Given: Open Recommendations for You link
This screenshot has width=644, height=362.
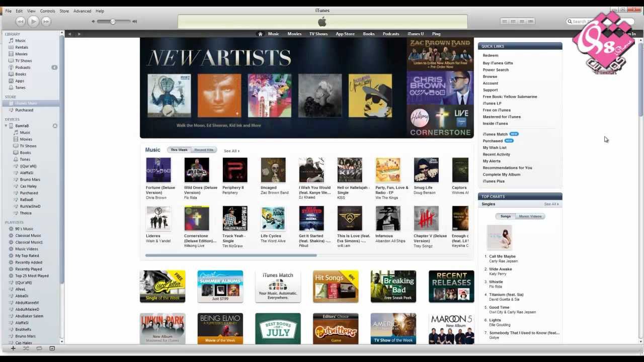Looking at the screenshot, I should click(x=507, y=168).
